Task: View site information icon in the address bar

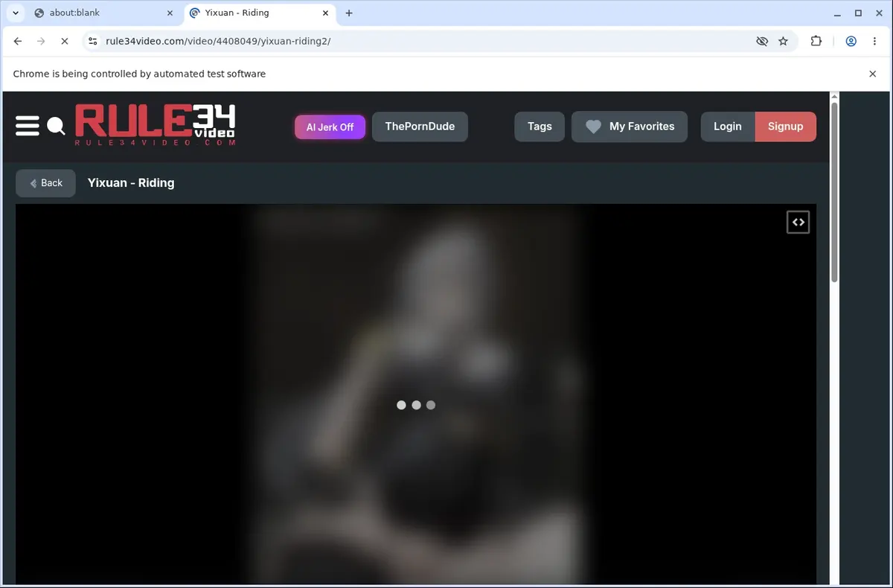Action: point(92,42)
